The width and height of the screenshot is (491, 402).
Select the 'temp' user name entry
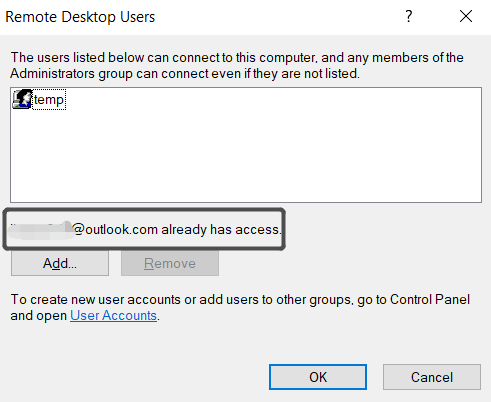pyautogui.click(x=49, y=99)
